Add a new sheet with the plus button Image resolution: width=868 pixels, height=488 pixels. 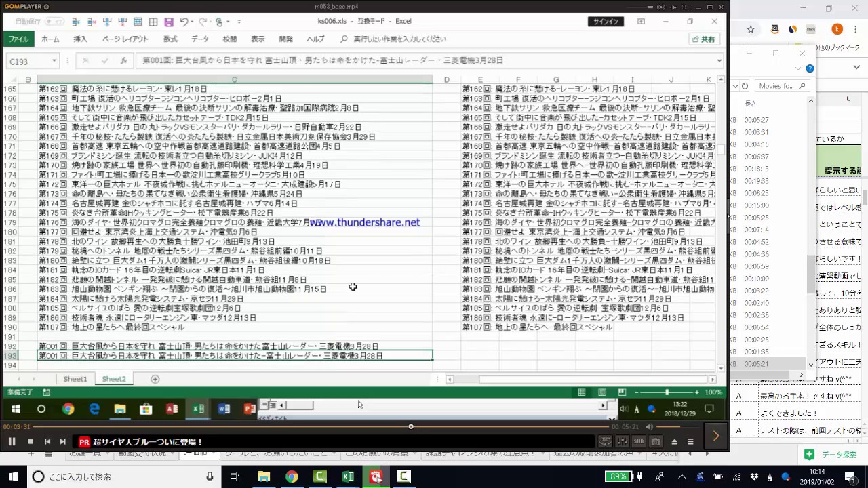[x=155, y=379]
